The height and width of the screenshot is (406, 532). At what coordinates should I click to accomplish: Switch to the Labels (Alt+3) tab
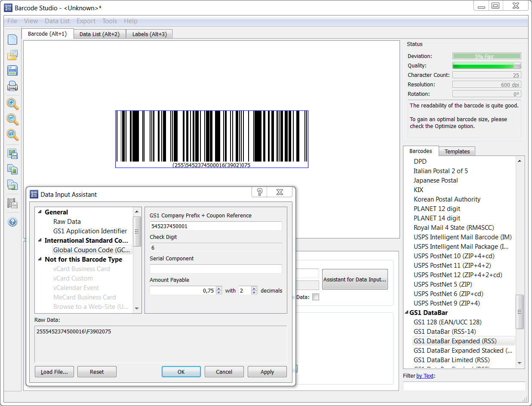pyautogui.click(x=149, y=34)
